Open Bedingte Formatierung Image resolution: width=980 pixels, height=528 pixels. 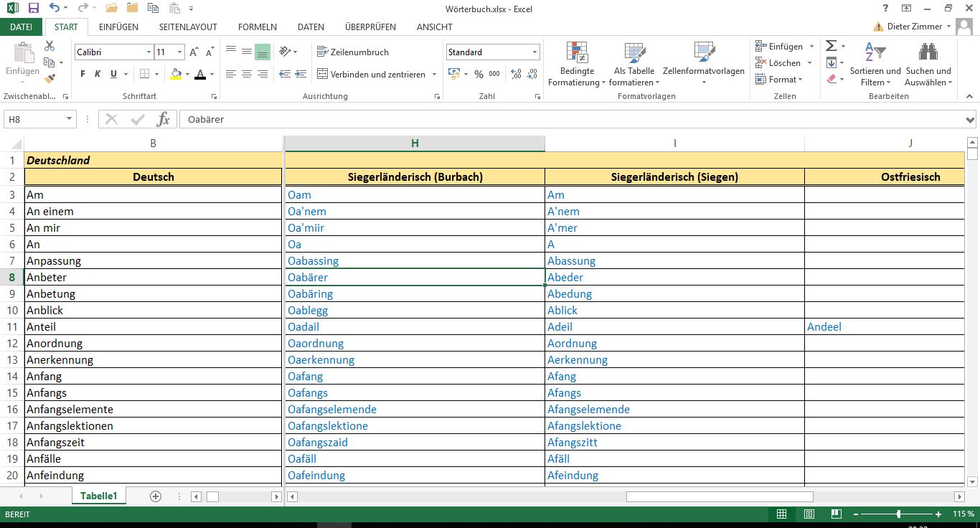(x=578, y=65)
